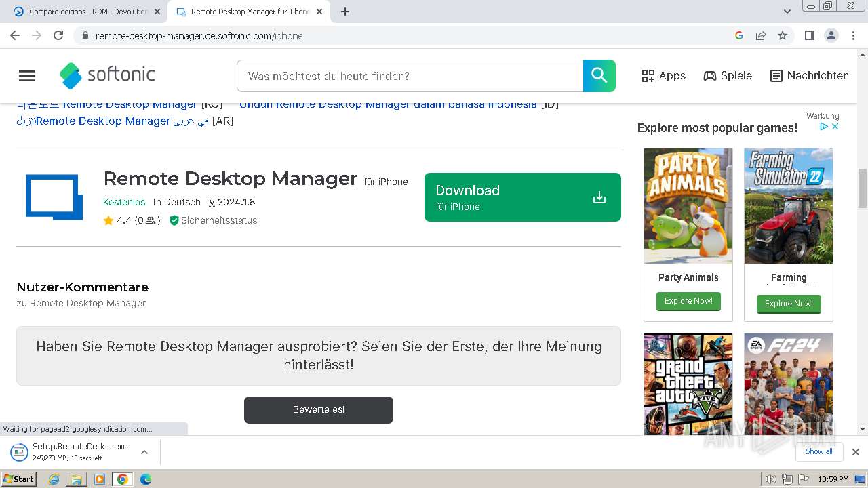Open the Apps section
868x488 pixels.
(x=664, y=76)
